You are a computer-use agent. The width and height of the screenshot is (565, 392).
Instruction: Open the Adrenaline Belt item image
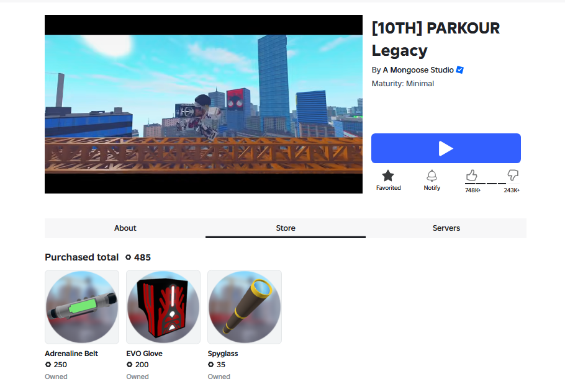click(x=82, y=307)
